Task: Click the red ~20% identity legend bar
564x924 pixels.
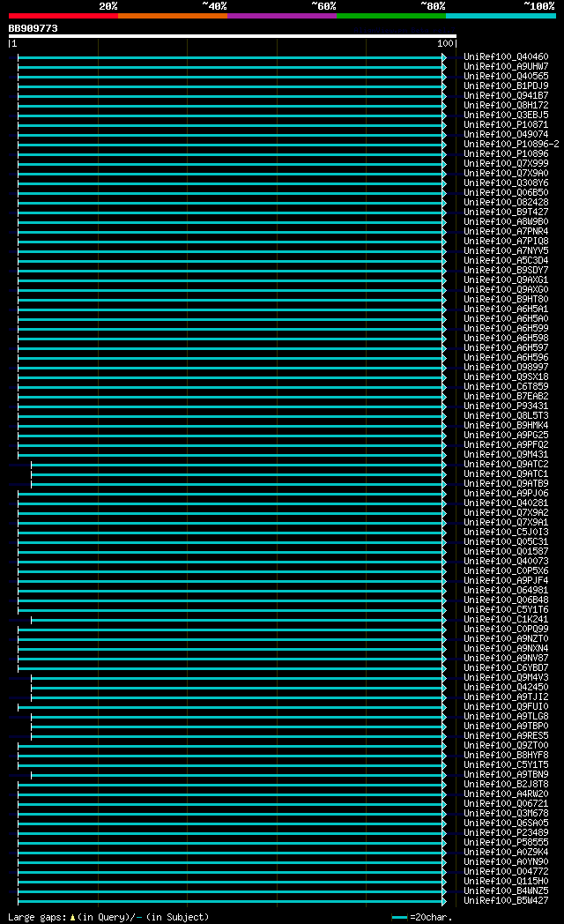Action: pyautogui.click(x=63, y=16)
